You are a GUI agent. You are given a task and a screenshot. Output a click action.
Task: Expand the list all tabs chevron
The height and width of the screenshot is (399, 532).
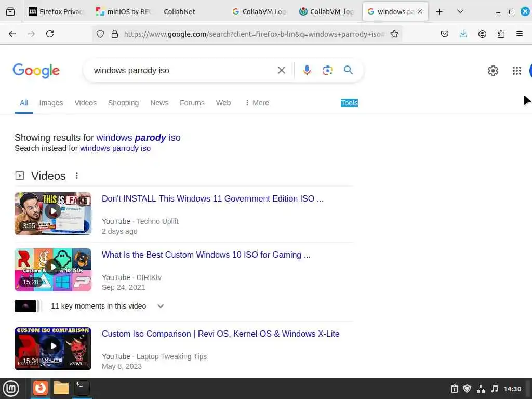[460, 11]
